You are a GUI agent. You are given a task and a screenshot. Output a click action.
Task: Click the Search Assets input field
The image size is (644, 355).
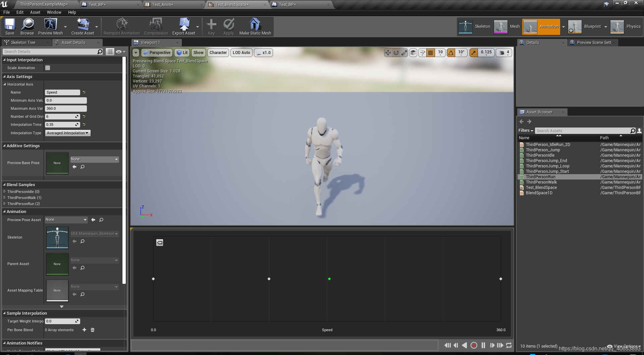[582, 131]
